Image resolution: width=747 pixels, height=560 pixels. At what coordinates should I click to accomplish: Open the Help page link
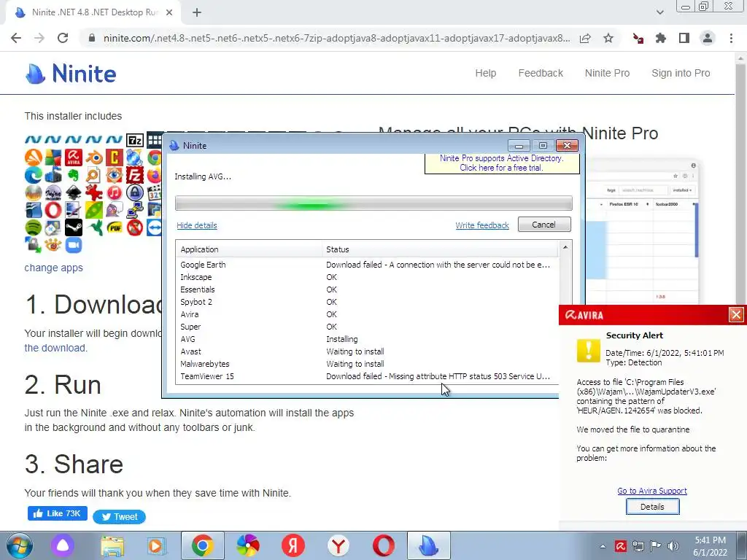click(485, 74)
